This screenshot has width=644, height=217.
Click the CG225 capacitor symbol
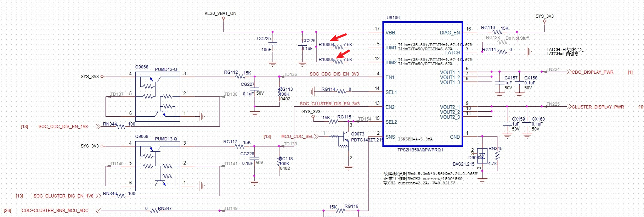point(272,44)
